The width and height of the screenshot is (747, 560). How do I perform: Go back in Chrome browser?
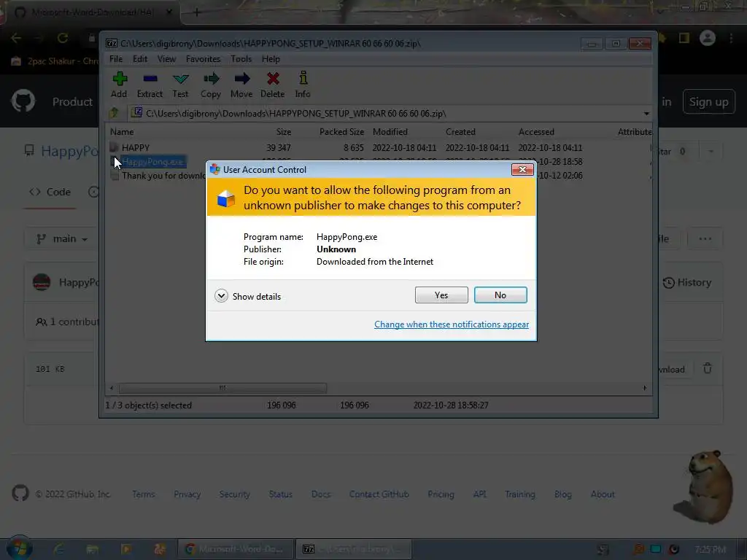pyautogui.click(x=16, y=38)
